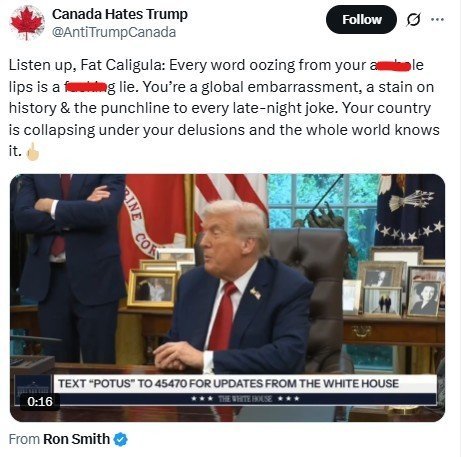Open Ron Smith's profile link
The image size is (462, 457).
pos(76,439)
